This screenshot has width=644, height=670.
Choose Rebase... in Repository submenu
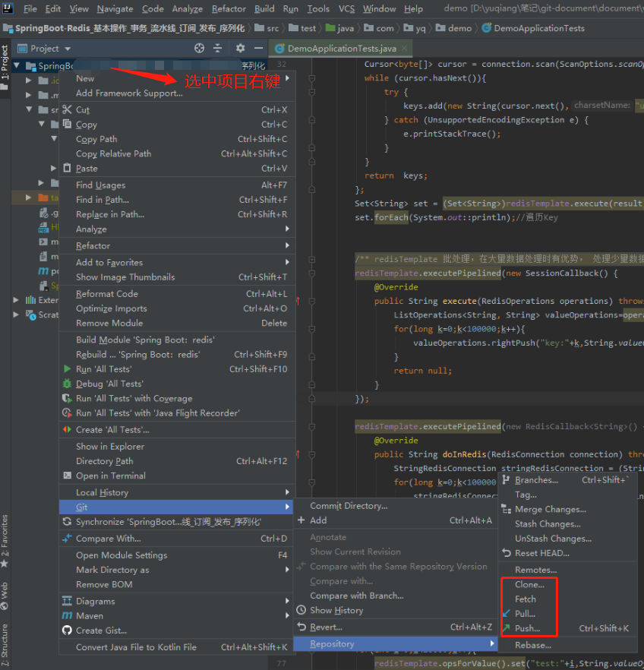tap(568, 645)
